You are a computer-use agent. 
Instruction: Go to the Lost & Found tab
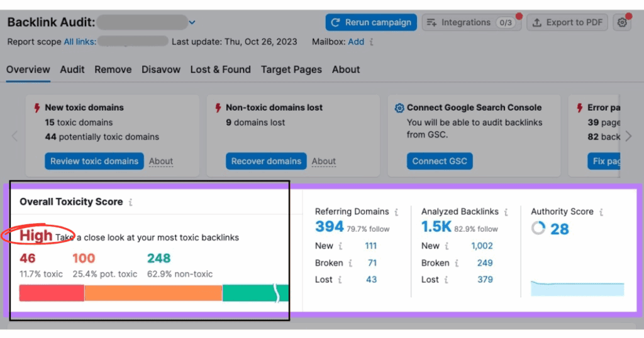coord(220,70)
